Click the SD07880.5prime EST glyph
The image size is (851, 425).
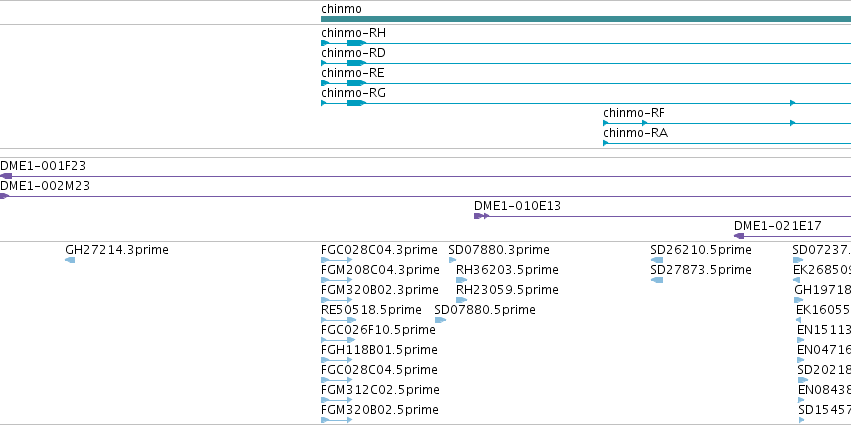pyautogui.click(x=440, y=320)
